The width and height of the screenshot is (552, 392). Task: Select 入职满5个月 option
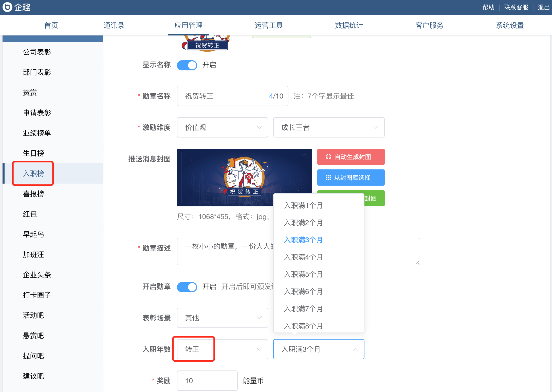(x=319, y=274)
